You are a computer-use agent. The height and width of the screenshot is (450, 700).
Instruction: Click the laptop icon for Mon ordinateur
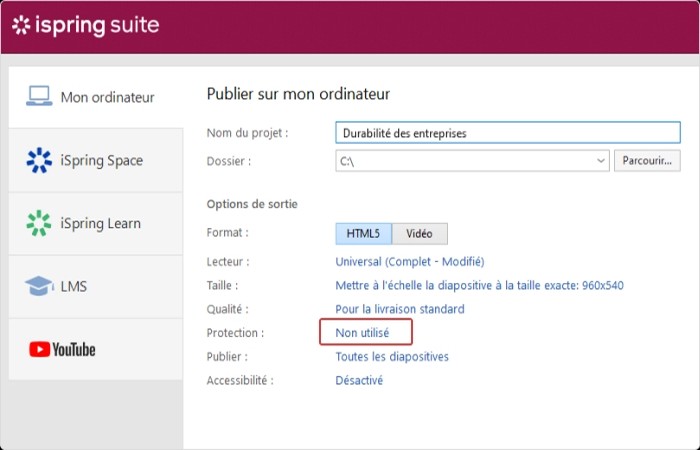click(39, 96)
